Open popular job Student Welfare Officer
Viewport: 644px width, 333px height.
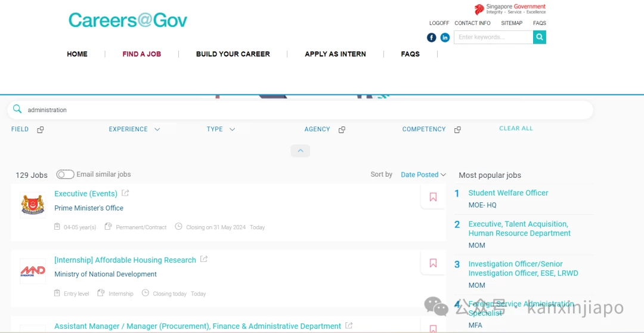tap(508, 193)
